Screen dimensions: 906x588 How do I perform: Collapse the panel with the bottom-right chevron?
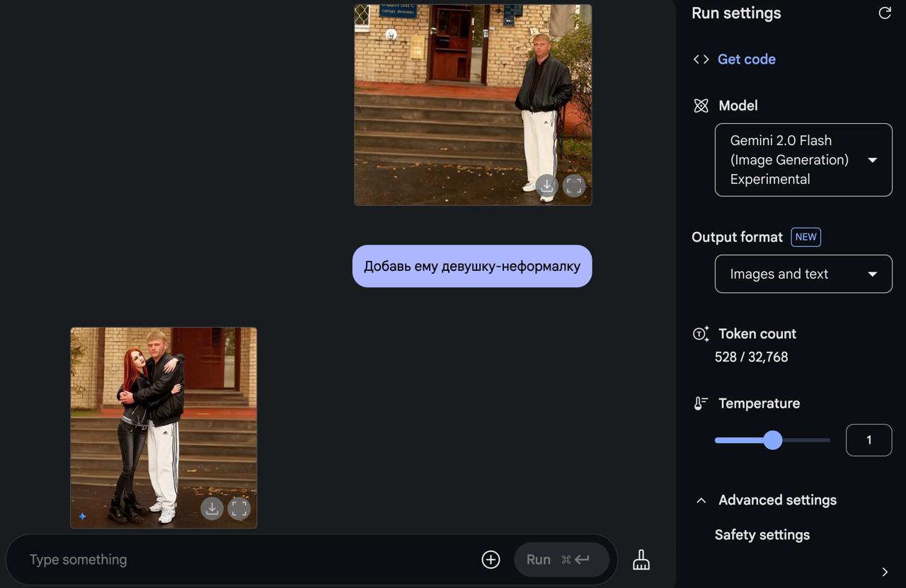tap(885, 572)
